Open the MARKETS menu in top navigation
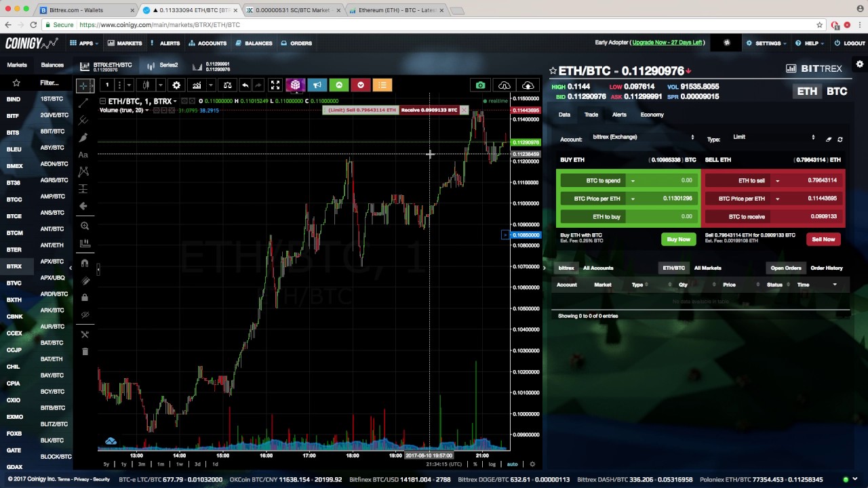Screen dimensions: 868x488 [x=125, y=43]
